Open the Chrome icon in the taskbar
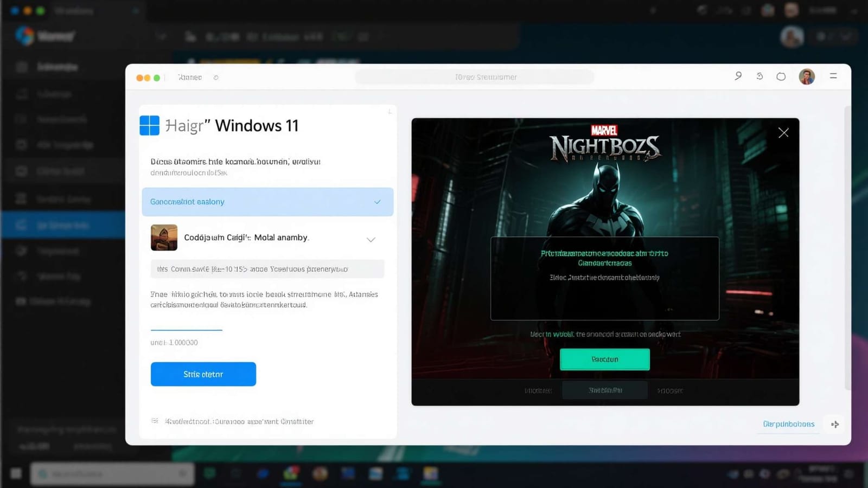 point(291,473)
